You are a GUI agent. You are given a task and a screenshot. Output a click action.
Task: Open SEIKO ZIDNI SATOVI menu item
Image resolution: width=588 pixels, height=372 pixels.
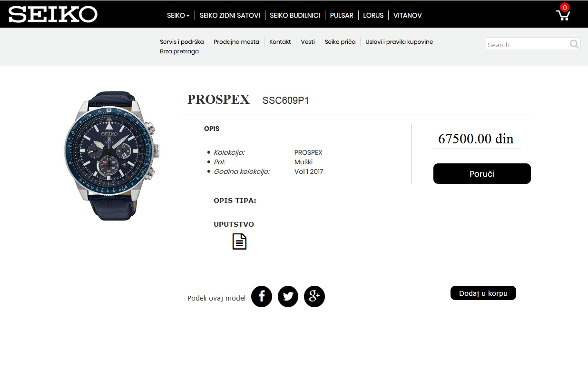(x=230, y=15)
